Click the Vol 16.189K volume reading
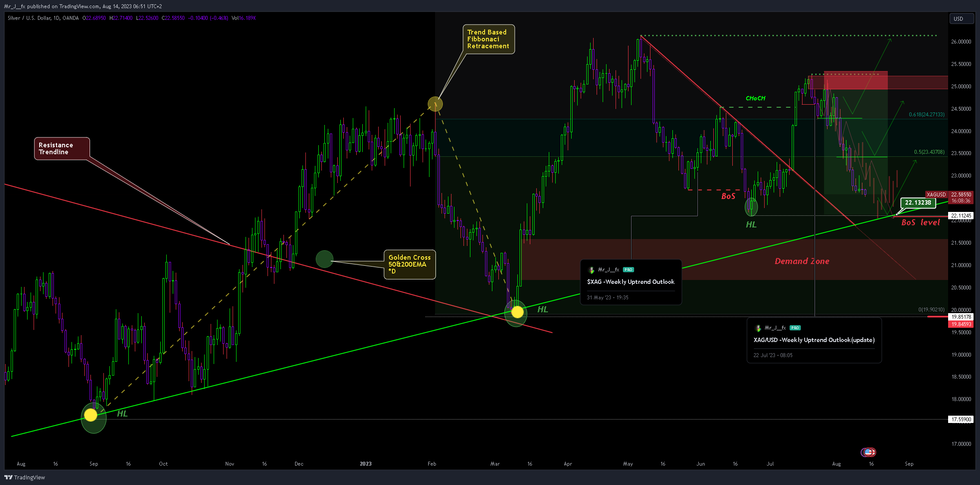The image size is (980, 485). pyautogui.click(x=244, y=18)
